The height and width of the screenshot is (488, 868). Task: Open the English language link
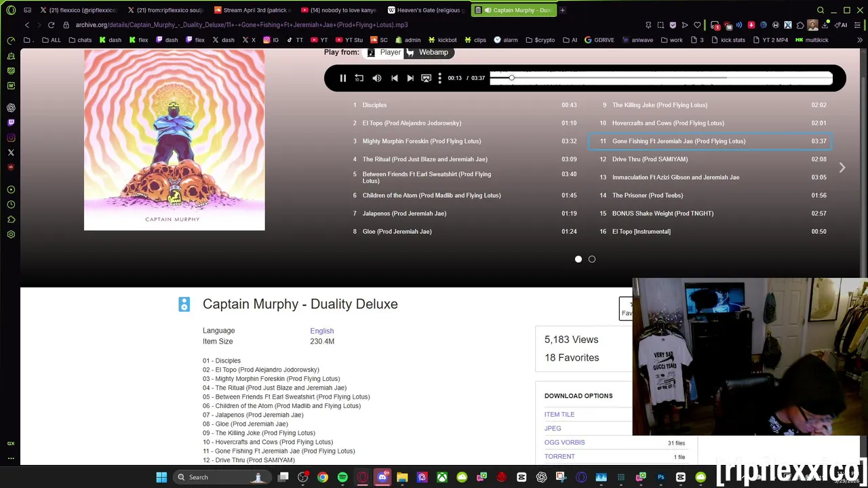pos(322,331)
